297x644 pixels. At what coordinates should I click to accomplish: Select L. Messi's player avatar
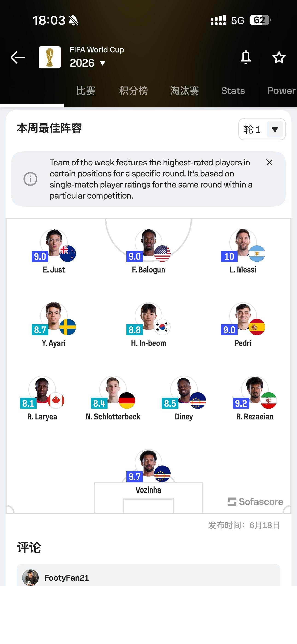243,243
